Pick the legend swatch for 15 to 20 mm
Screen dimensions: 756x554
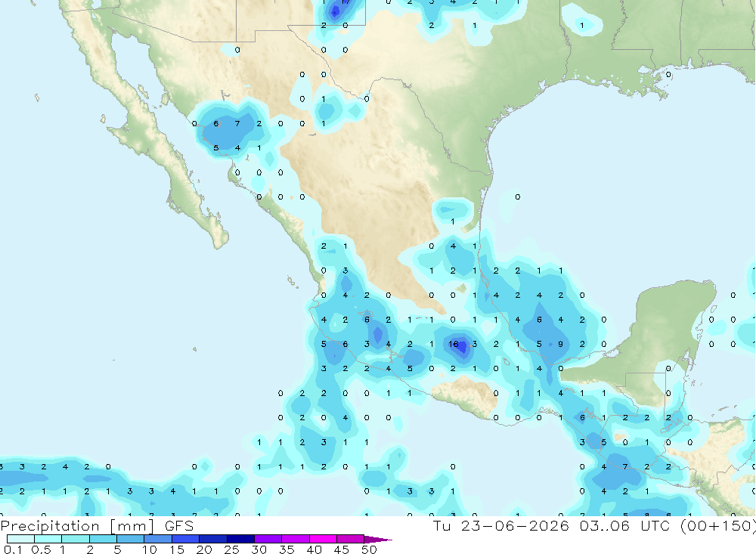click(186, 539)
